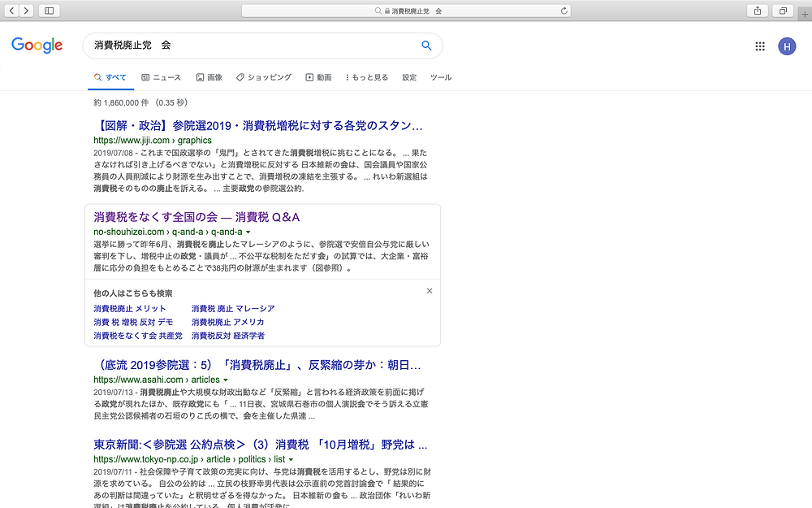Switch to the 画像 tab

click(209, 77)
